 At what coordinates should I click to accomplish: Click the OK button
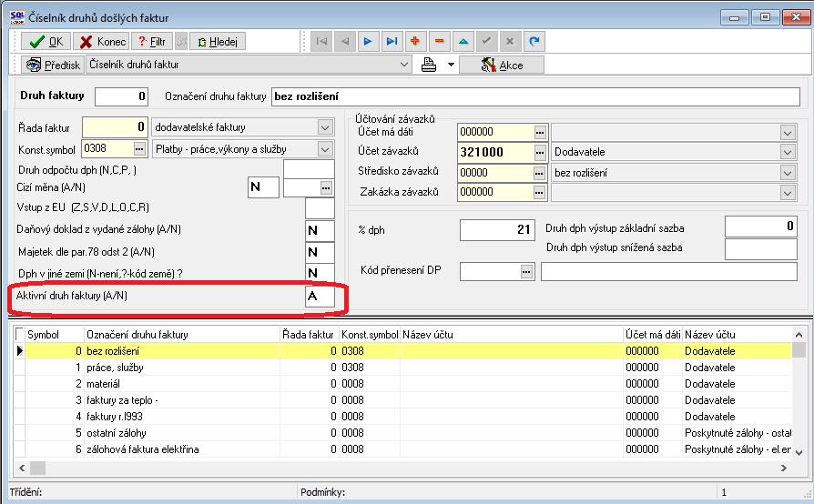[46, 42]
